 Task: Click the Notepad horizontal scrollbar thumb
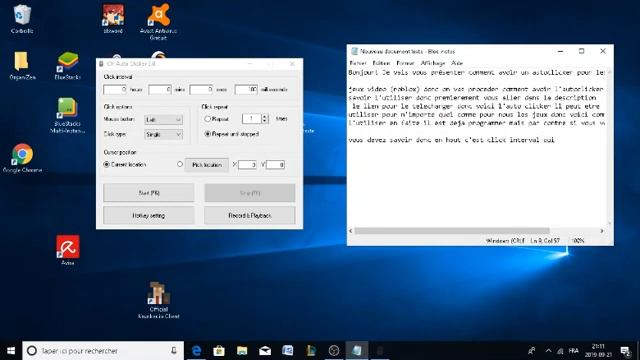452,231
